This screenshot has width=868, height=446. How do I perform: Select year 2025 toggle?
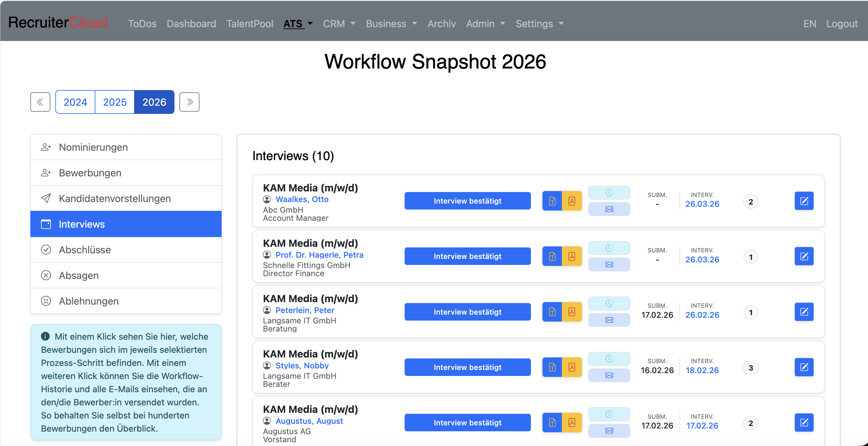pos(114,102)
